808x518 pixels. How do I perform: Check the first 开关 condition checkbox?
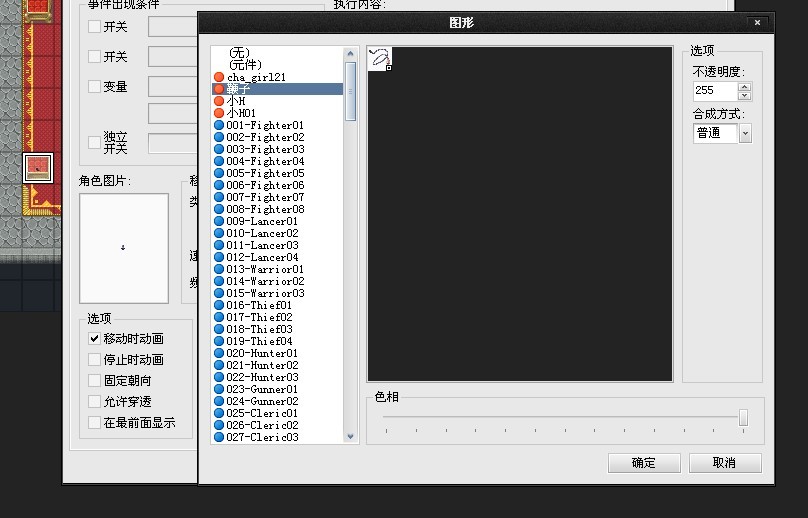tap(94, 26)
